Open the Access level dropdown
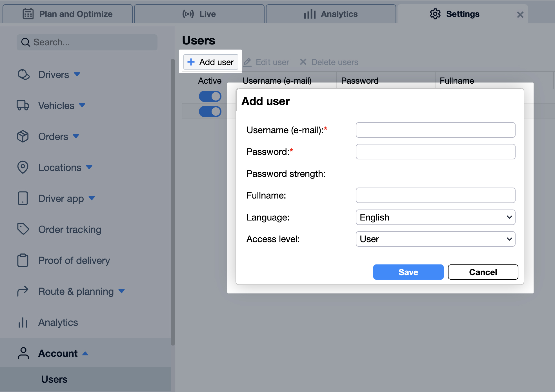This screenshot has width=555, height=392. pos(509,239)
